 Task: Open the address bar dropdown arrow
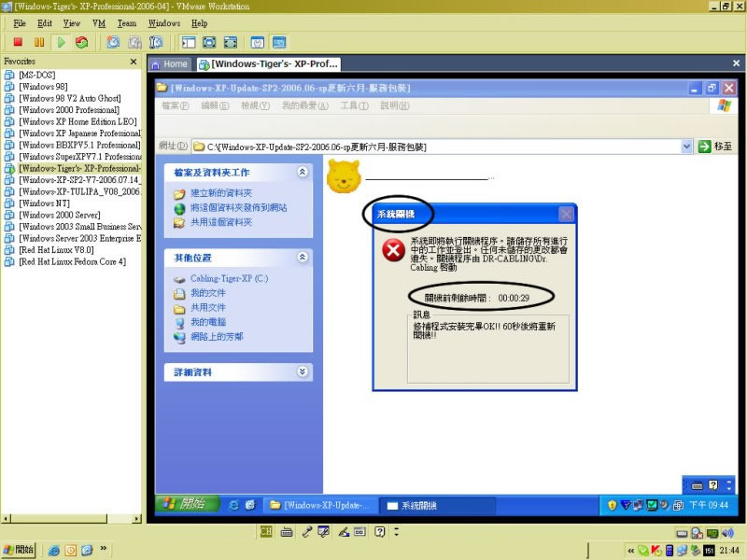pos(686,147)
